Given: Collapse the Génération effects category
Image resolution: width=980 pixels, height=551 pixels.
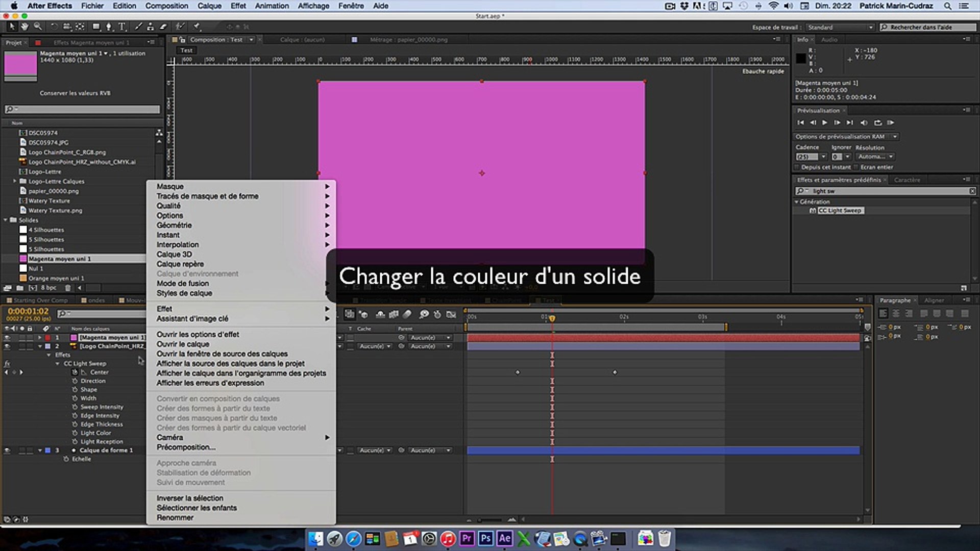Looking at the screenshot, I should pos(797,202).
